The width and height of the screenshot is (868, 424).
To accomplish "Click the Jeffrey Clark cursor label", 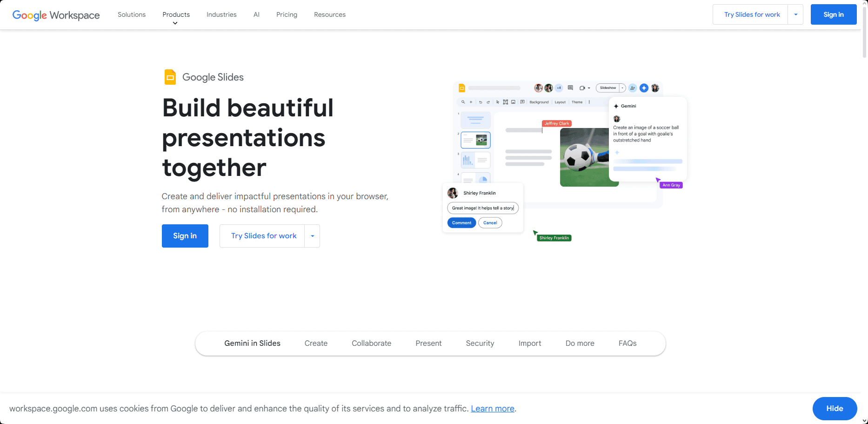I will (557, 123).
